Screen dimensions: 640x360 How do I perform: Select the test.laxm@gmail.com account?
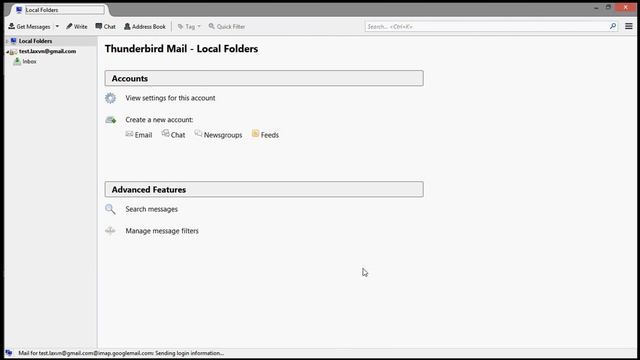[x=47, y=51]
